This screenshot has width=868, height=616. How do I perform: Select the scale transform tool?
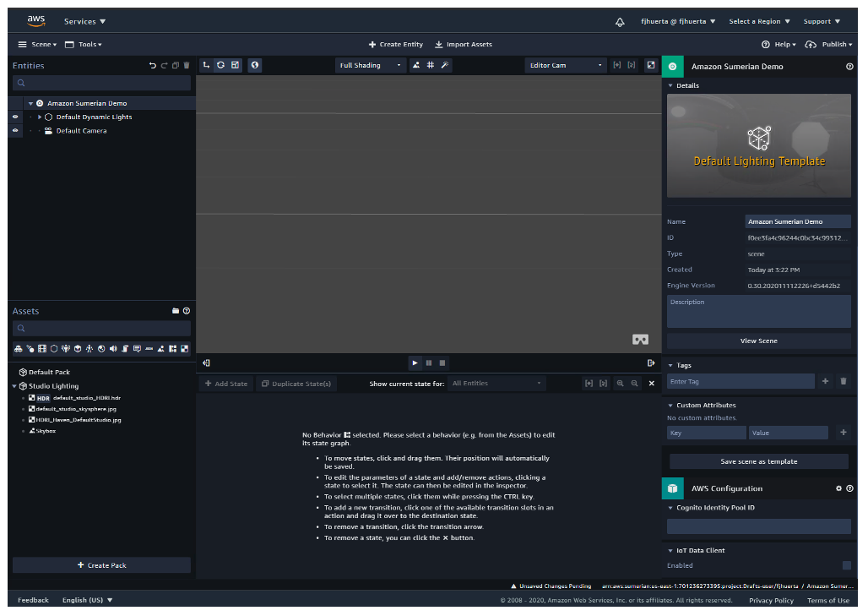[236, 65]
